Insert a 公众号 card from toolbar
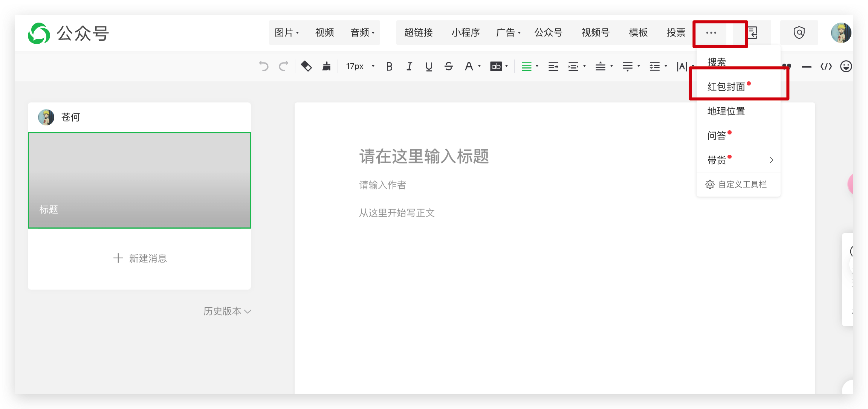 click(548, 33)
